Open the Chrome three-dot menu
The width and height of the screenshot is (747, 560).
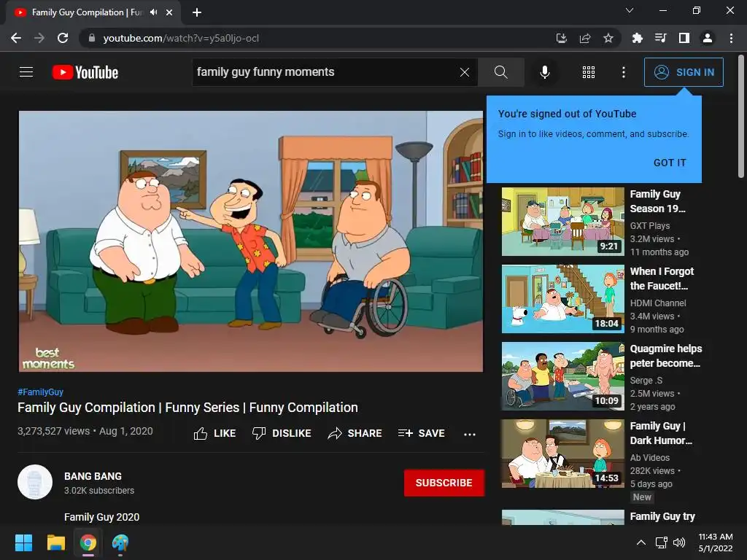[x=731, y=38]
